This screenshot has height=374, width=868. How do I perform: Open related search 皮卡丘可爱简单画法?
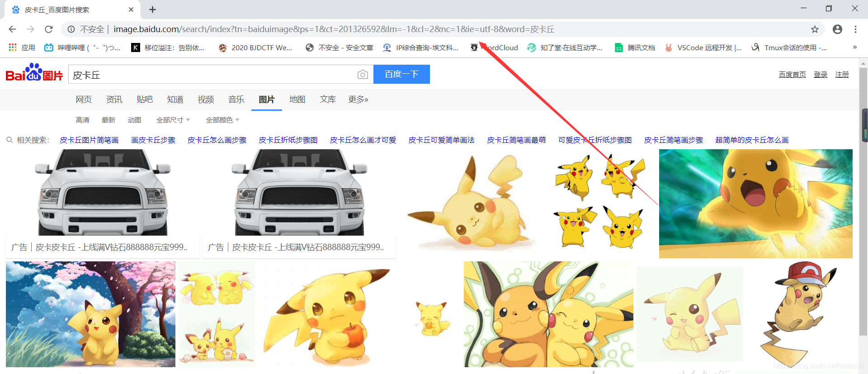pyautogui.click(x=442, y=140)
